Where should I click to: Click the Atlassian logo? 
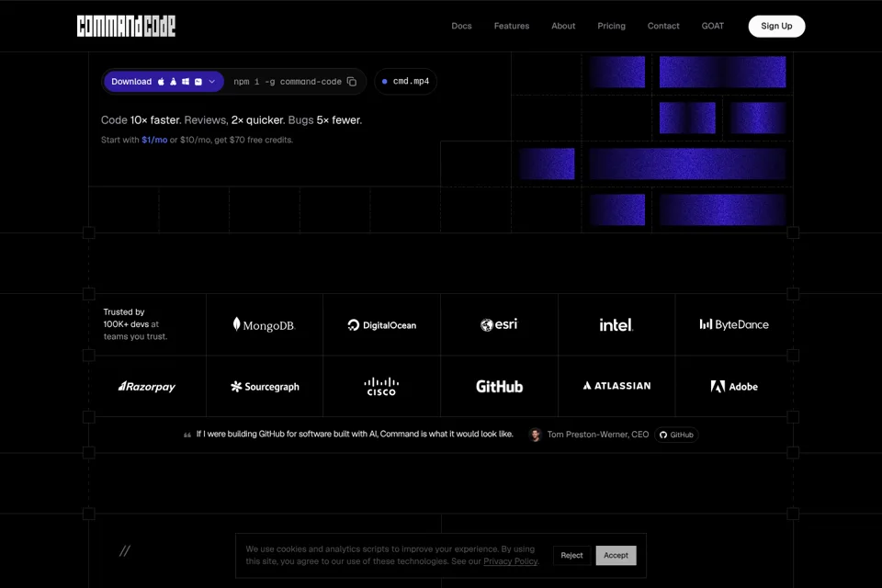617,386
